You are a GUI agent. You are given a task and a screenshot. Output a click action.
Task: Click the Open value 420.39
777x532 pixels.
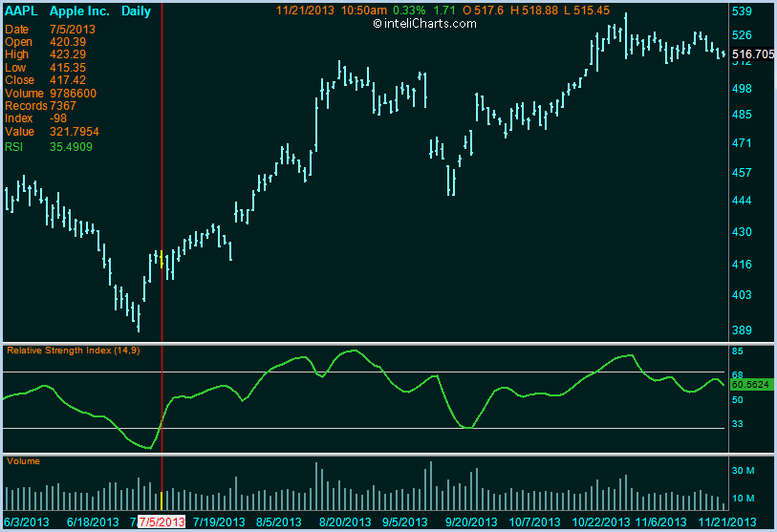[68, 42]
